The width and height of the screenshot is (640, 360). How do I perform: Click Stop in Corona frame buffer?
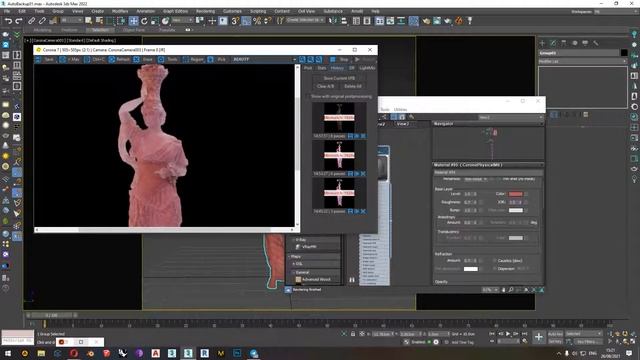pyautogui.click(x=340, y=60)
